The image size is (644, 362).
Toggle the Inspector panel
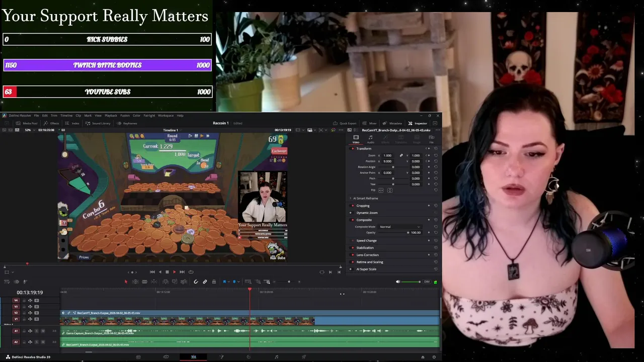point(418,123)
